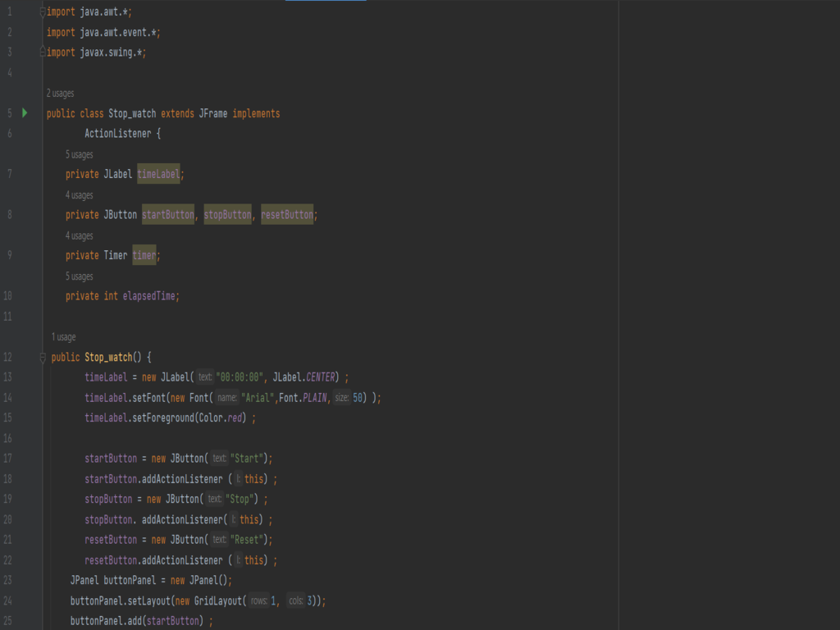Collapse the Stop_watch constructor fold marker at line 12
The height and width of the screenshot is (630, 840).
coord(43,358)
